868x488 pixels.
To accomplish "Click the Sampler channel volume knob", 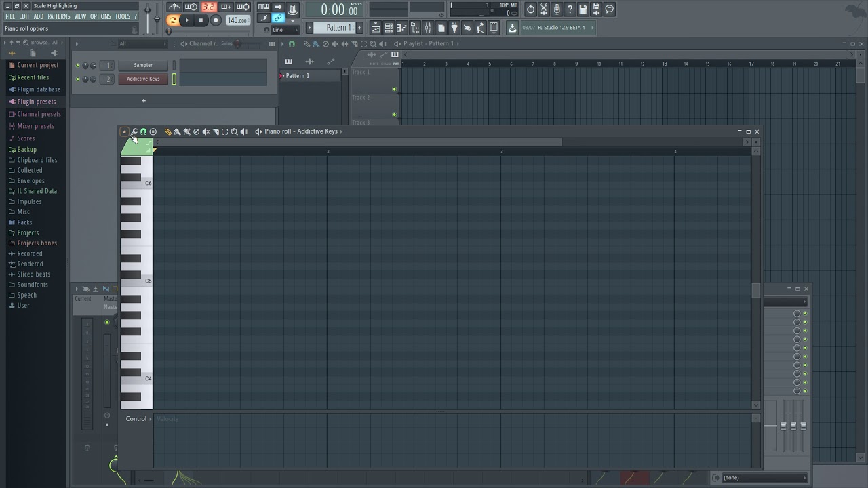I will click(x=93, y=66).
